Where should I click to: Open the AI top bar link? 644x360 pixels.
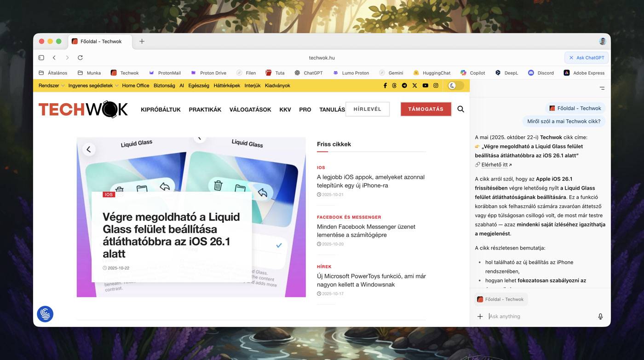(x=182, y=86)
